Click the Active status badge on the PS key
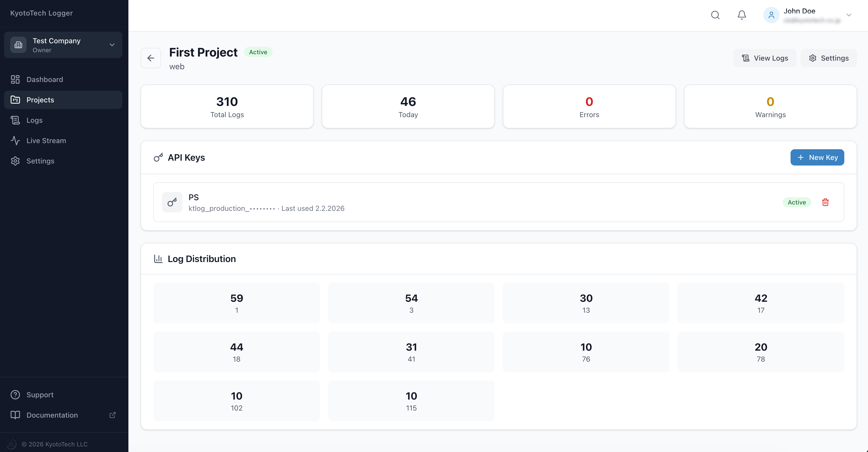 797,202
